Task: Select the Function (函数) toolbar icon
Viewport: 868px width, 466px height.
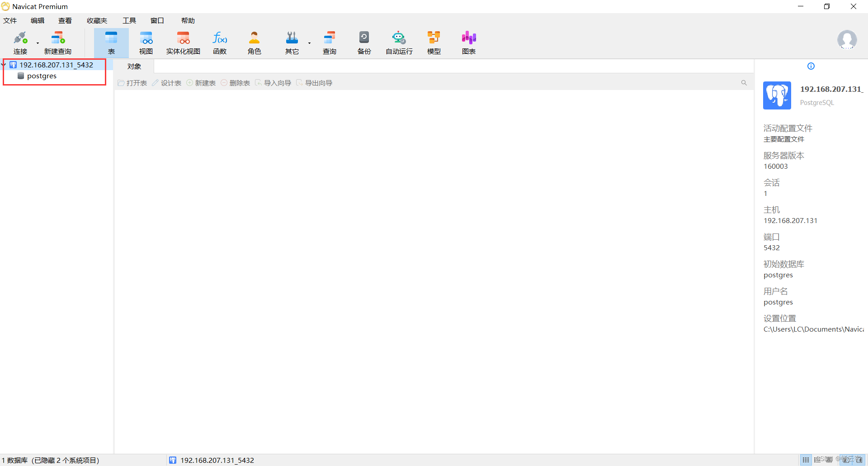Action: [220, 43]
